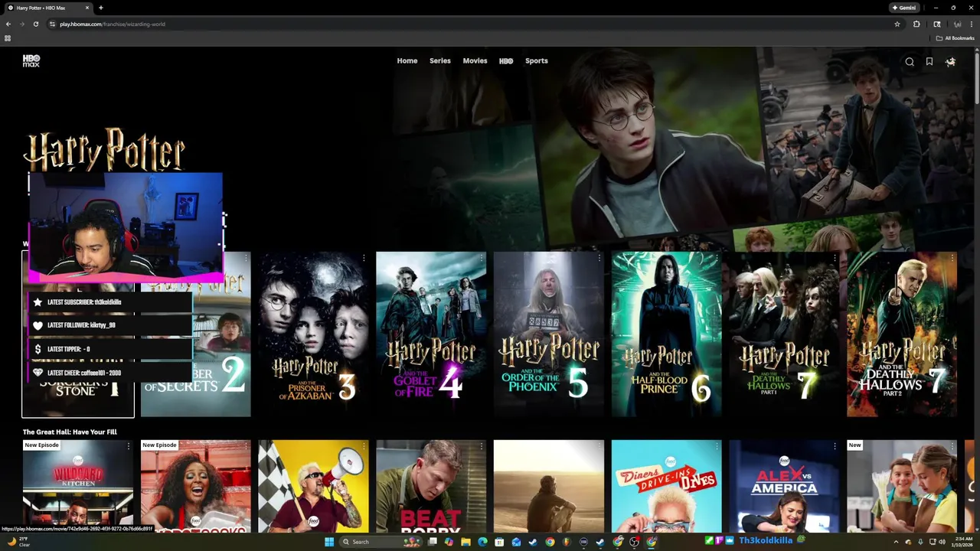Open Deathly Hallows Part 1 poster
The height and width of the screenshot is (551, 980).
784,334
